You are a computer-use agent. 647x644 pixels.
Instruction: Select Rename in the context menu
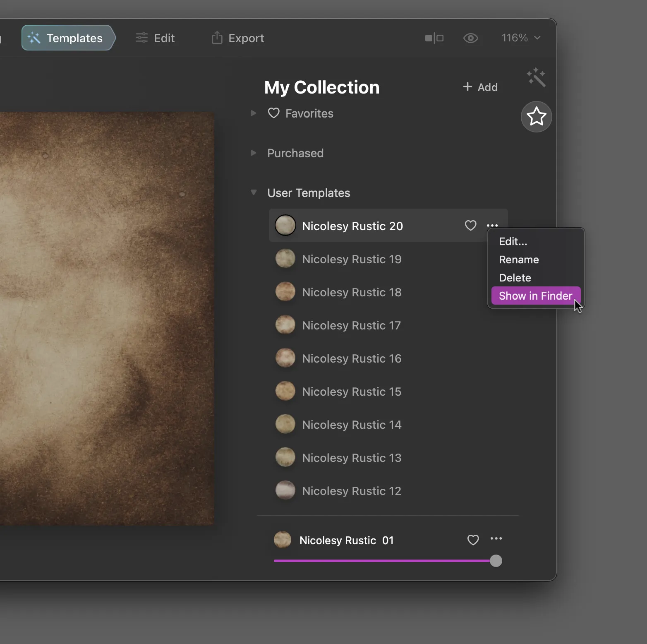point(519,260)
